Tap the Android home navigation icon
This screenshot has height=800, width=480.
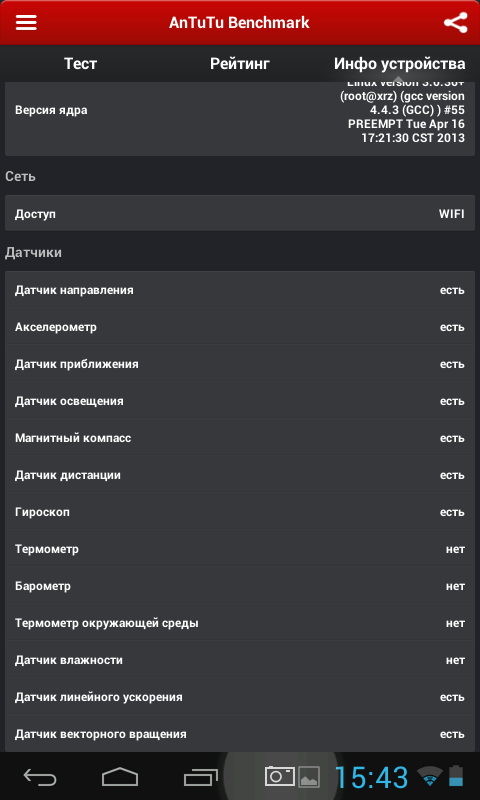120,778
